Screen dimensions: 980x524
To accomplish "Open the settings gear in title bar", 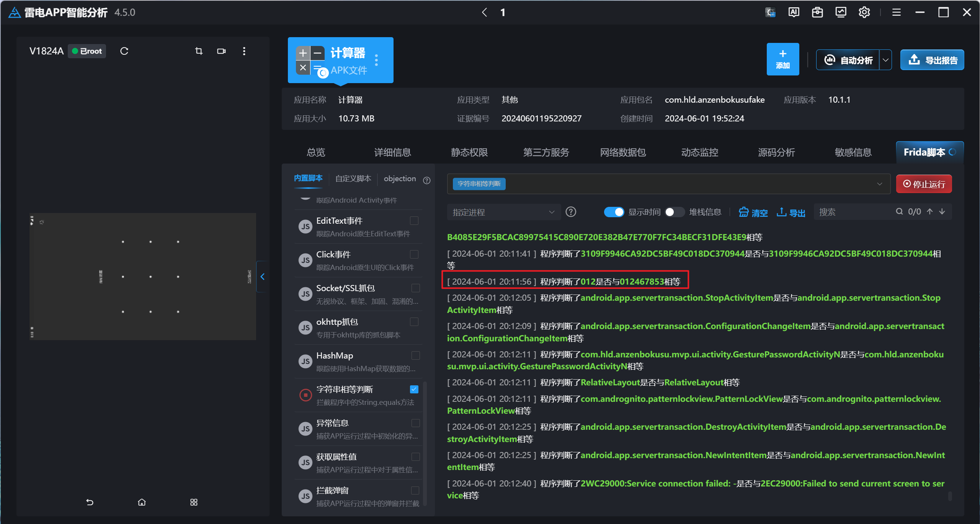I will point(864,12).
